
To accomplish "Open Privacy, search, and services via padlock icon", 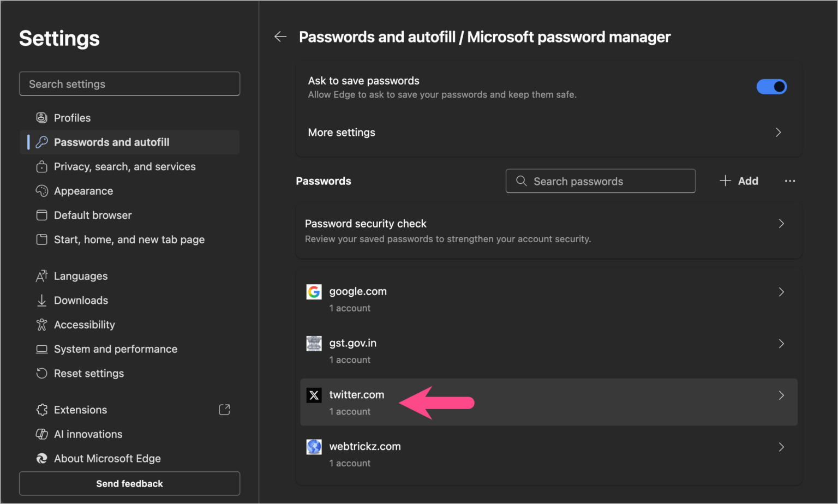I will click(42, 166).
